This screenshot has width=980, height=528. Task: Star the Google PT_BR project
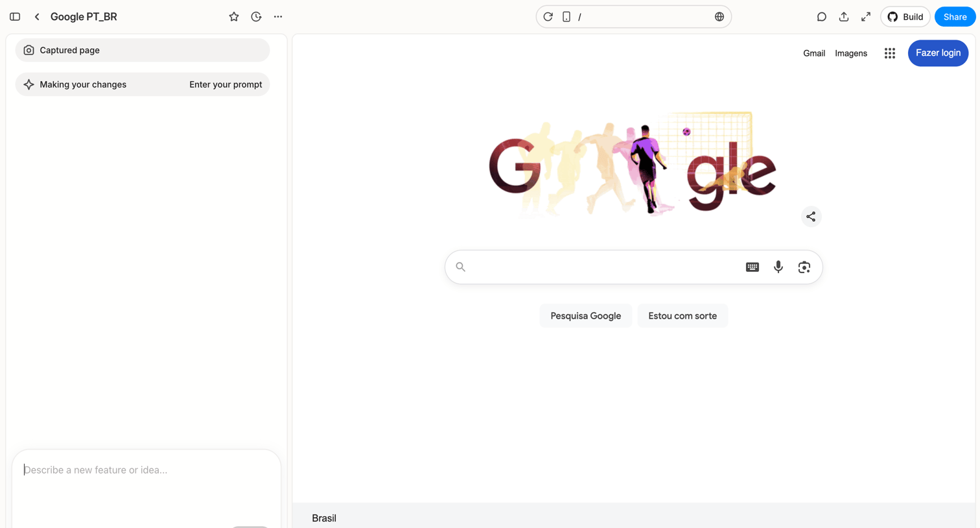pos(234,17)
